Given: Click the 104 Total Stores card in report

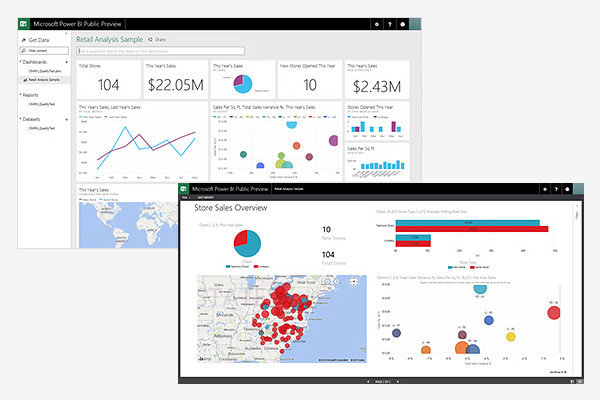Looking at the screenshot, I should [334, 258].
